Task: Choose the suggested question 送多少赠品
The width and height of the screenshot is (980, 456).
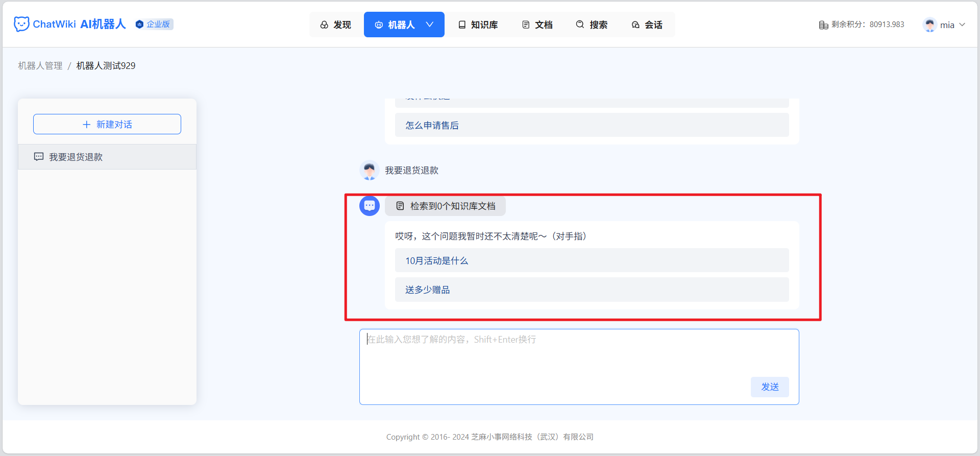Action: 592,290
